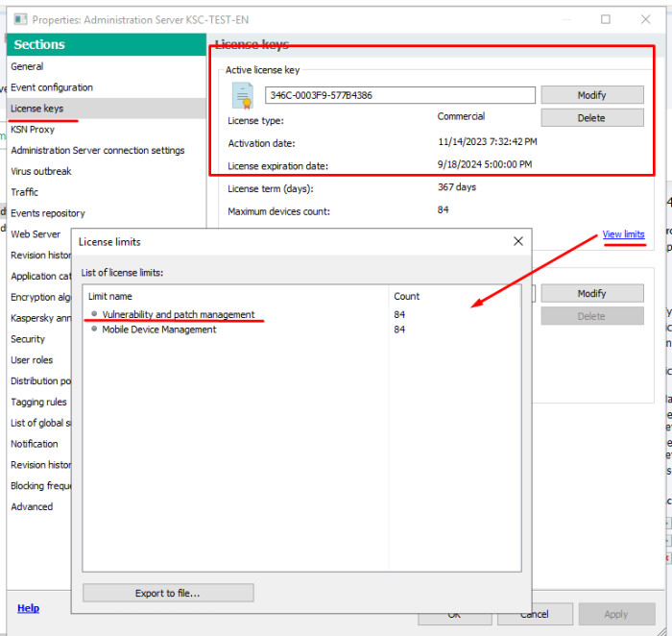
Task: Open the Web Server section
Action: pos(36,234)
